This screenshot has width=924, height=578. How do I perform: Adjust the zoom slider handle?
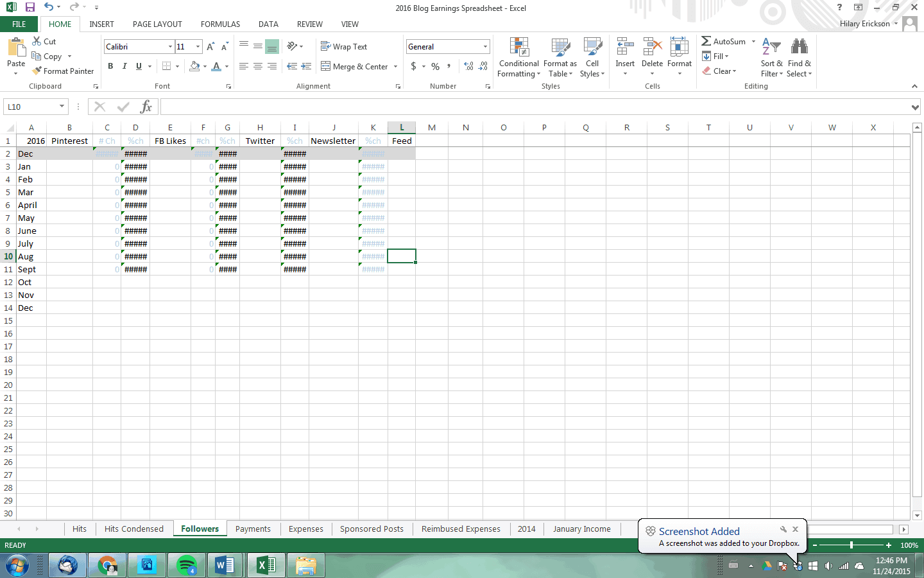tap(851, 545)
